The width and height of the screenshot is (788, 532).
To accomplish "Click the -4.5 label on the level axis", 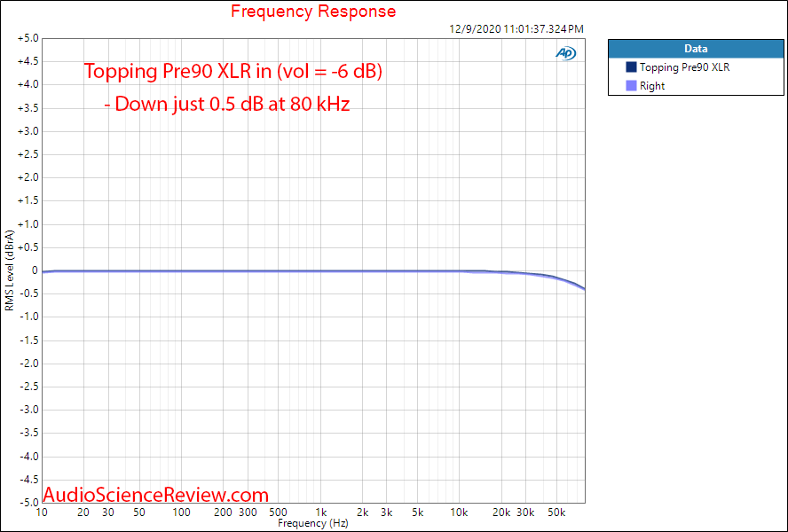I will 29,480.
